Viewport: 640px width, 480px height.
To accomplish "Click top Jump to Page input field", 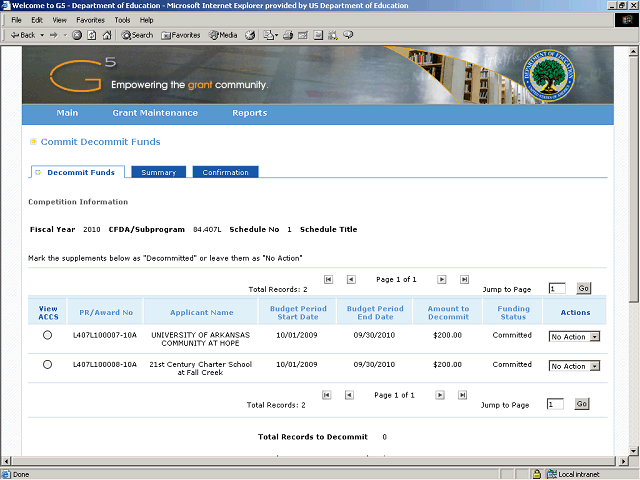I will coord(557,289).
